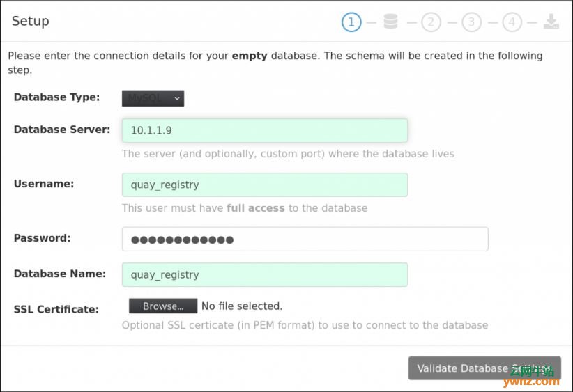Jump to the step 4 circle indicator
Screen dimensions: 573x392
point(512,22)
